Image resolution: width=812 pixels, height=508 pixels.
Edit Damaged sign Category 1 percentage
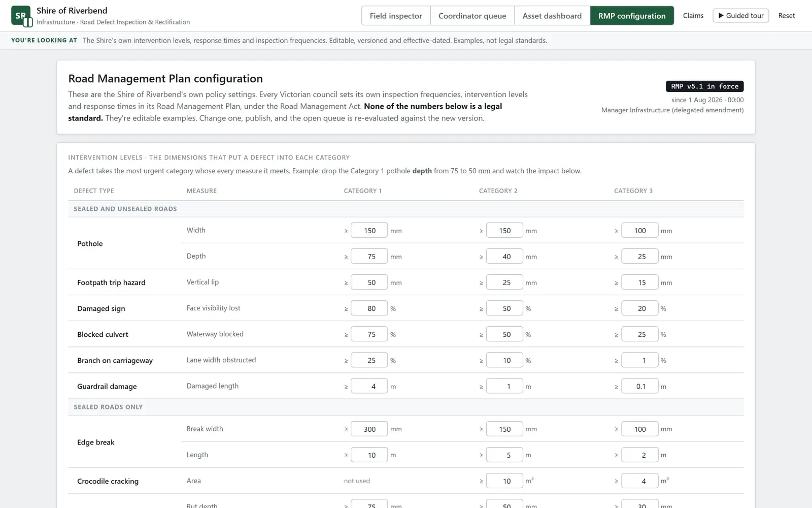[x=369, y=308]
